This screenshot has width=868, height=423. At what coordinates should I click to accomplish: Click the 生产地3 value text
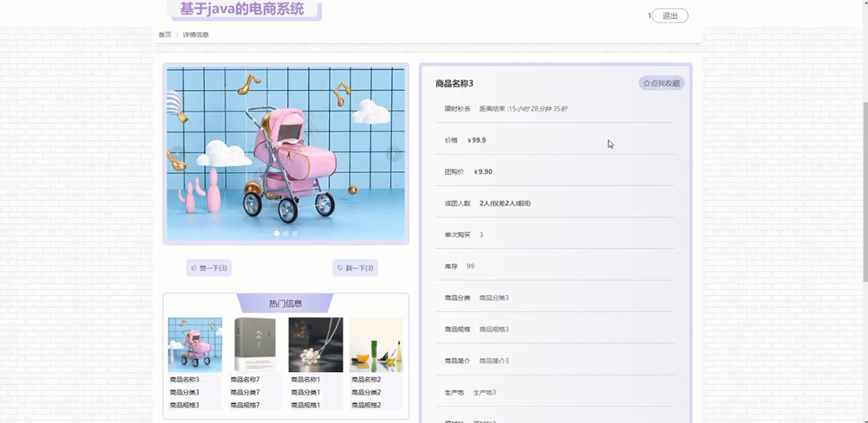tap(485, 393)
